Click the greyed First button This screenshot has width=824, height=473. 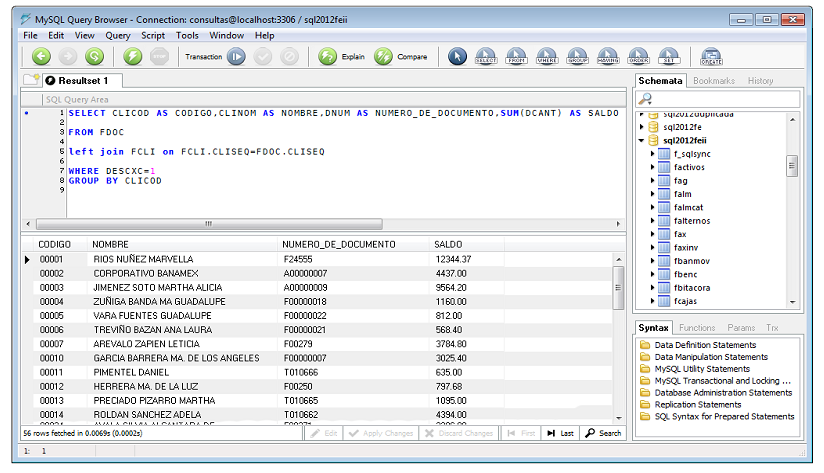521,433
